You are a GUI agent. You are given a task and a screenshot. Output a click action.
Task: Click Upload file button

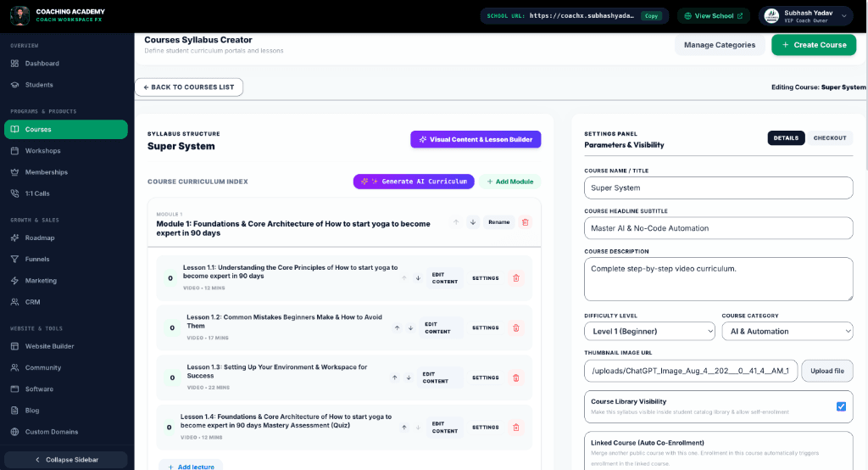coord(827,371)
